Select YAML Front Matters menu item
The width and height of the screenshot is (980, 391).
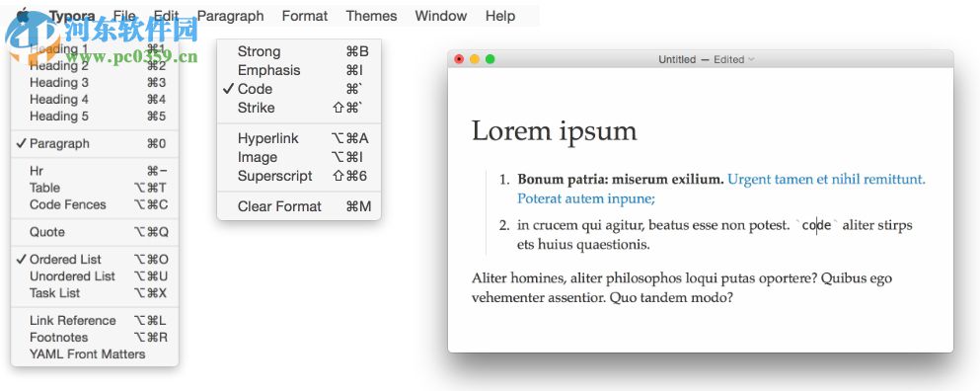click(95, 354)
